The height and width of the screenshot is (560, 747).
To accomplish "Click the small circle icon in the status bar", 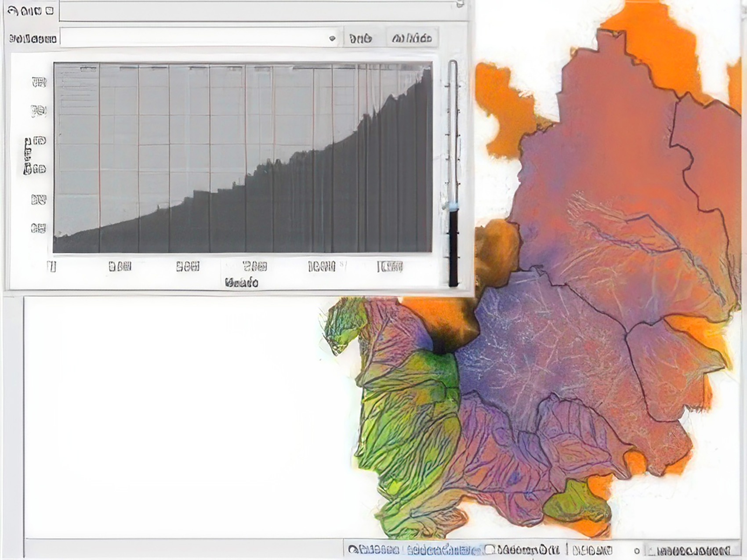I will pos(637,551).
